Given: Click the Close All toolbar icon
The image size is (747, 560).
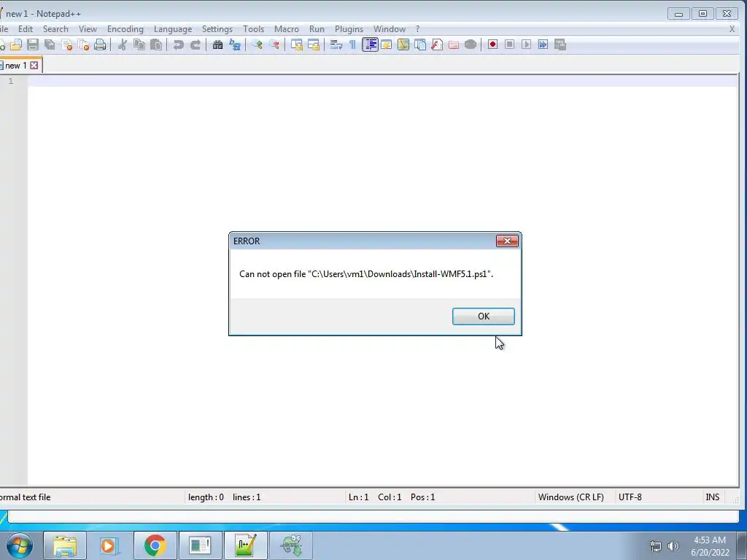Looking at the screenshot, I should [83, 44].
